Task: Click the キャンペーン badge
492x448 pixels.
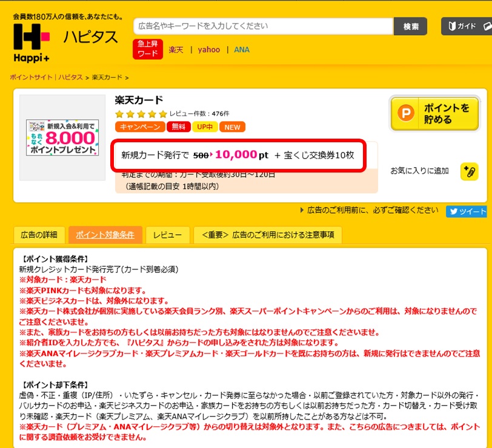Action: tap(140, 127)
